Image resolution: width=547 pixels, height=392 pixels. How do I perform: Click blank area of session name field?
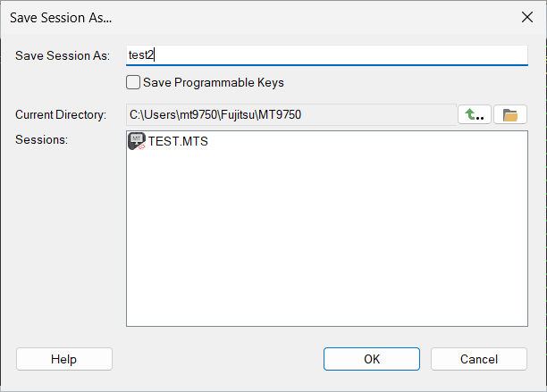coord(341,55)
